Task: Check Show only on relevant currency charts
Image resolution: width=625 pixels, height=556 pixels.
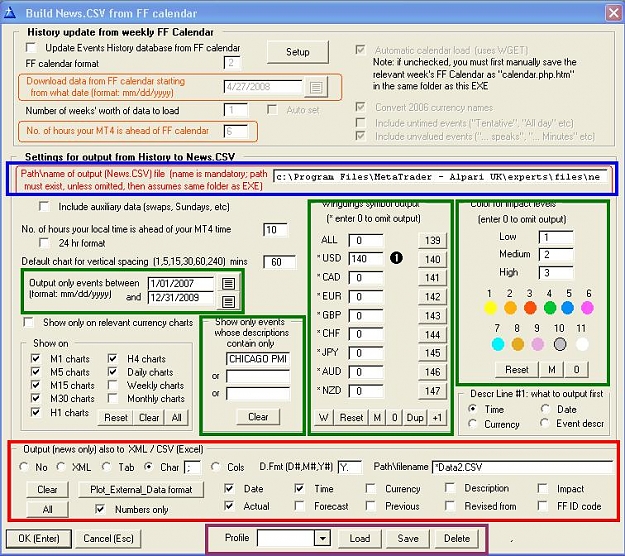Action: click(29, 322)
